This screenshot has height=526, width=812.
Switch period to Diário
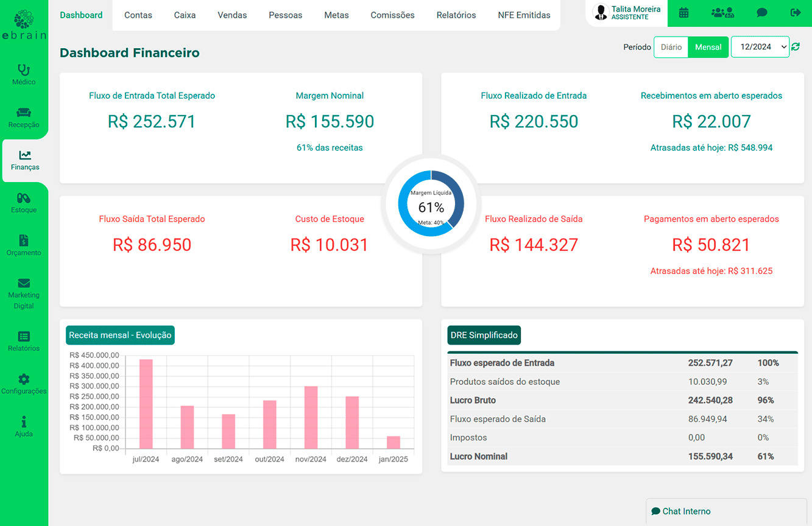click(x=671, y=47)
